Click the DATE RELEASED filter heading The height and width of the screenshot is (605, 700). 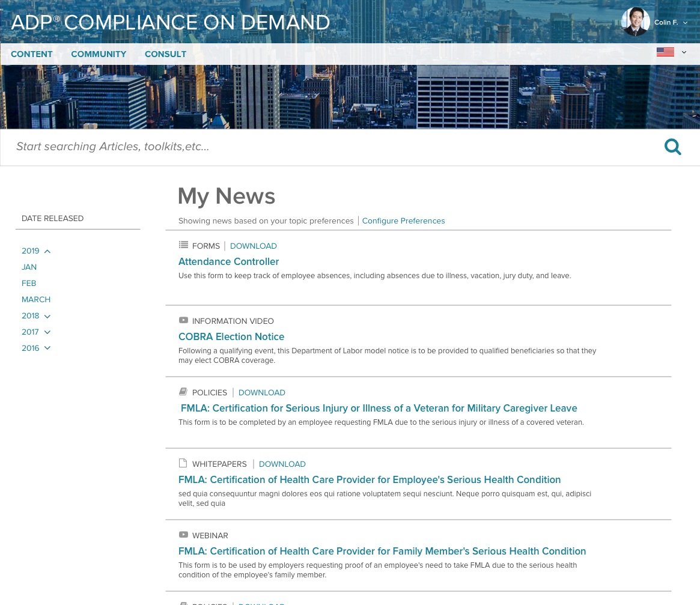(x=52, y=218)
